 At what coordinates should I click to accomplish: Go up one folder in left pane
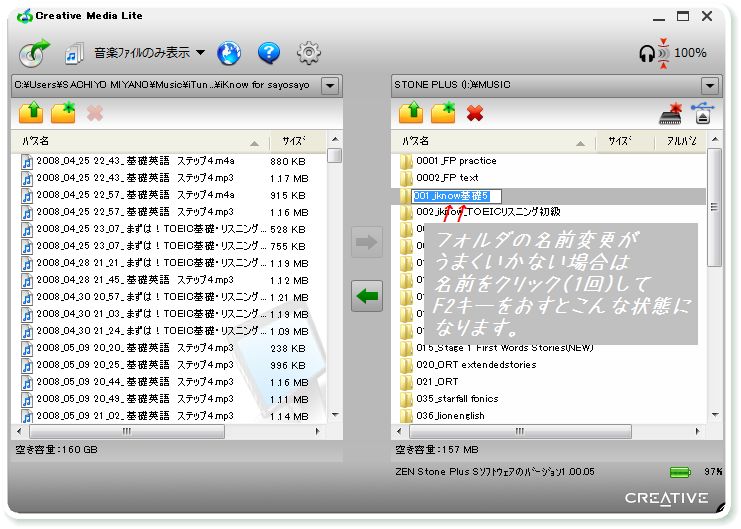point(31,113)
